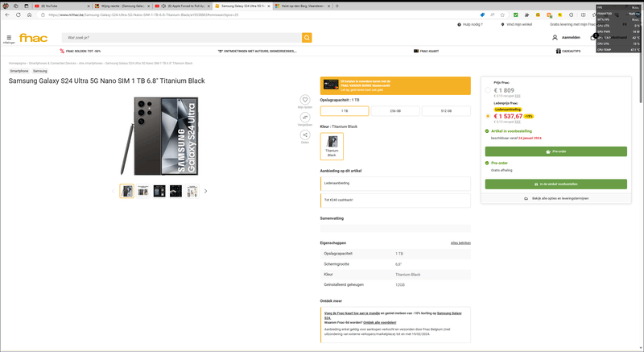Open Aanmelden account login

(566, 37)
